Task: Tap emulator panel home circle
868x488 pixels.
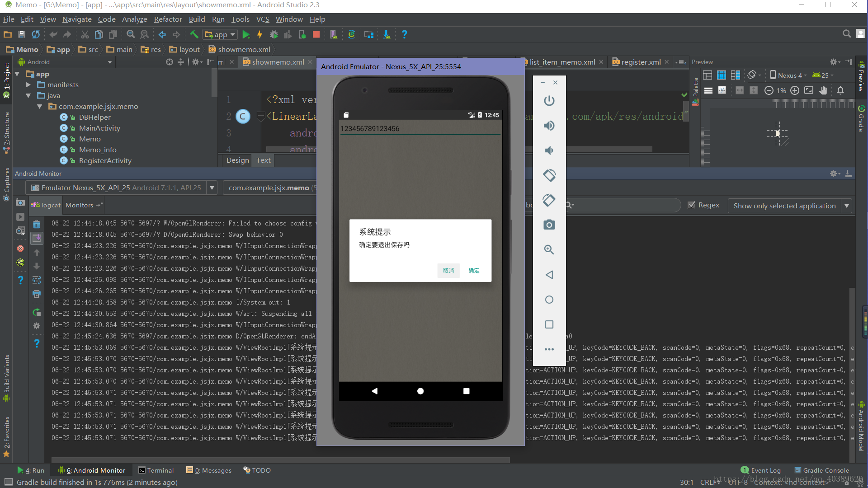Action: tap(549, 300)
